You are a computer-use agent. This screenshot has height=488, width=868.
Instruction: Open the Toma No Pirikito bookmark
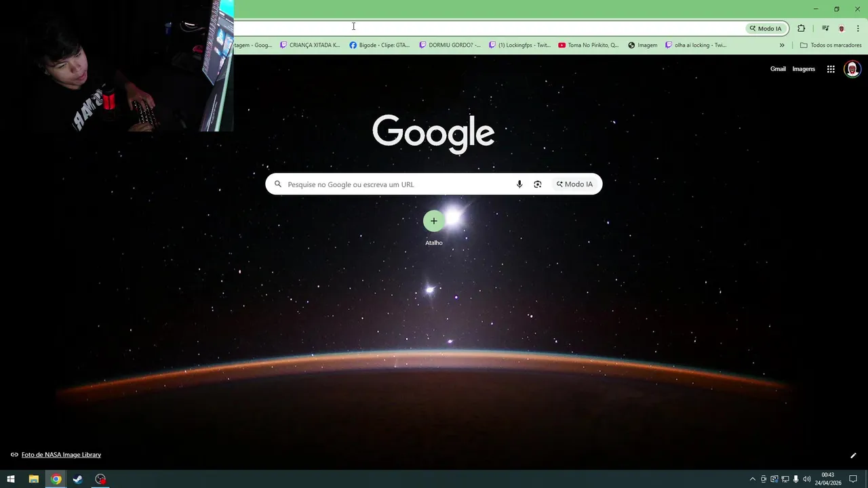pos(589,45)
